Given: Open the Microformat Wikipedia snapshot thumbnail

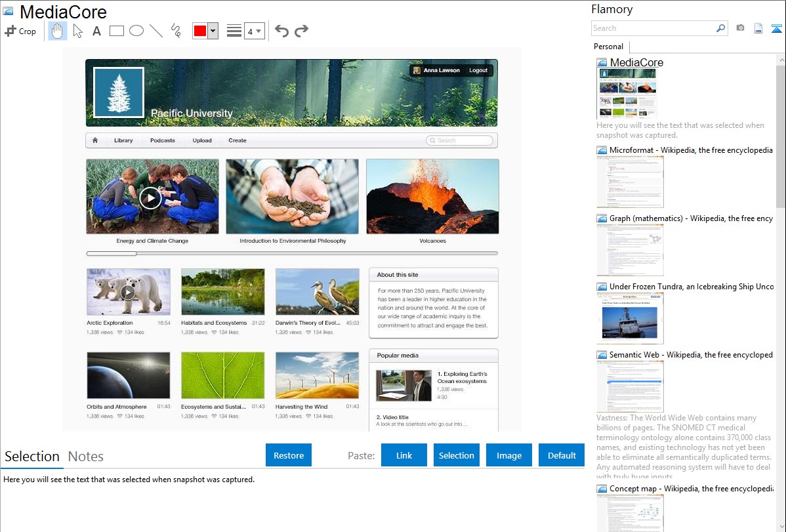Looking at the screenshot, I should pyautogui.click(x=630, y=182).
